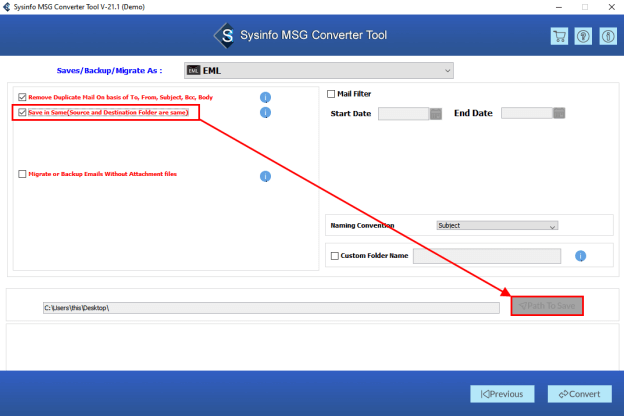Click the destination path field C:\Users\this\Desktop\
This screenshot has width=624, height=416.
[271, 308]
